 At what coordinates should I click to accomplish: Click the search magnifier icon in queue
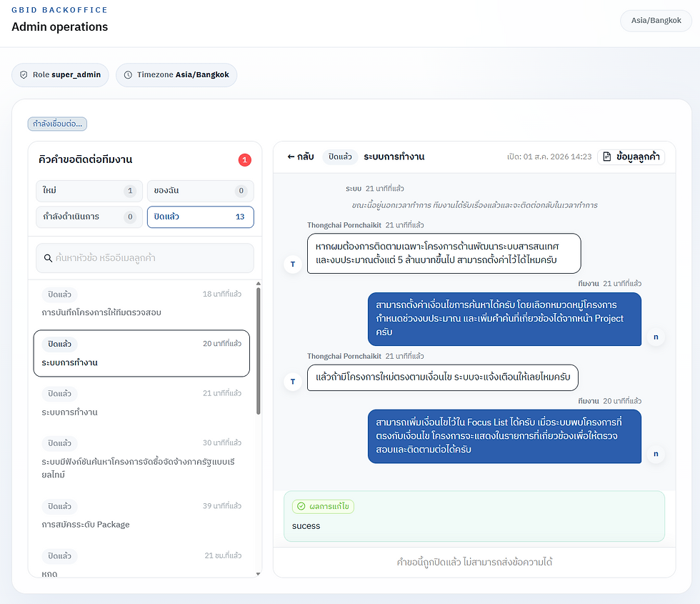pos(49,258)
